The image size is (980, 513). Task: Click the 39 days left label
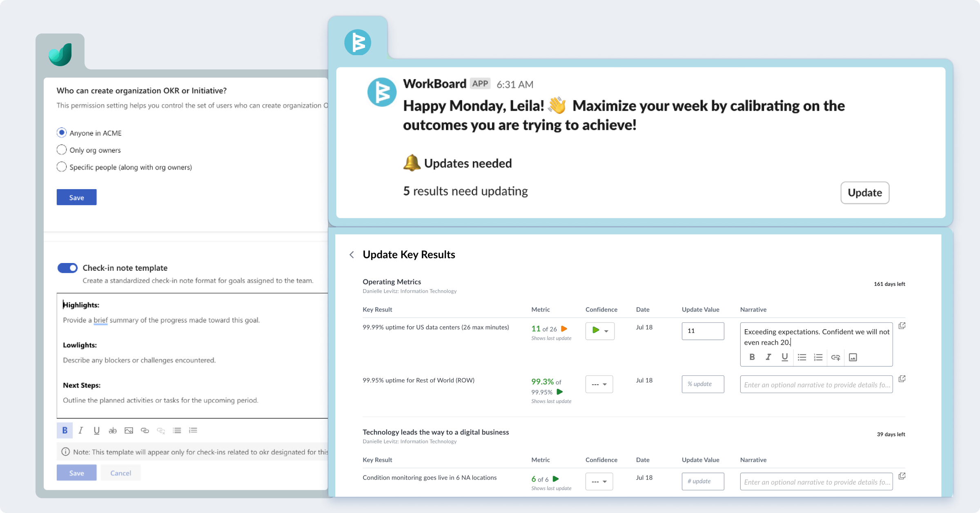[x=891, y=434]
